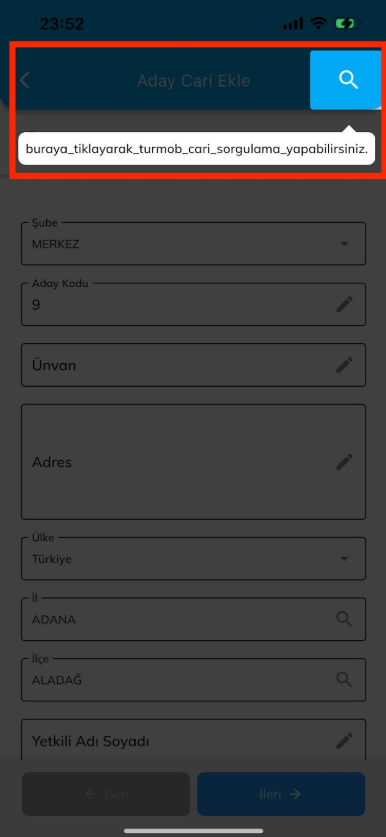The image size is (386, 837).
Task: Click the Şube dropdown arrow
Action: (344, 244)
